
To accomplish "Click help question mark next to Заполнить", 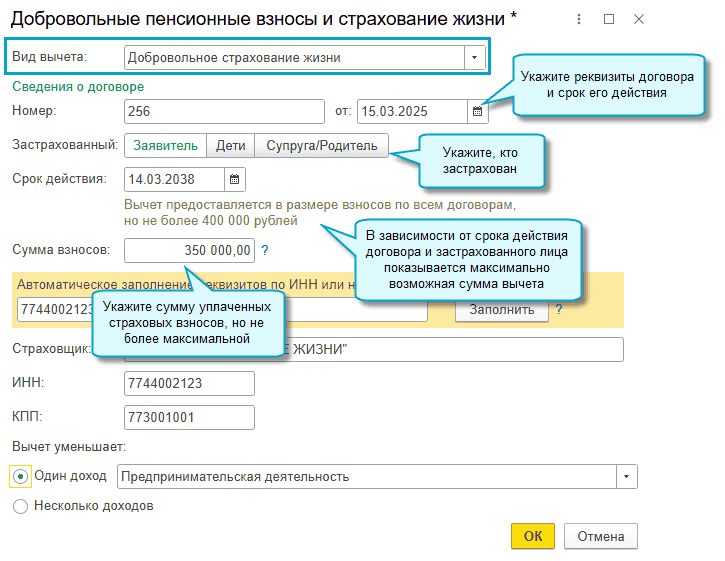I will [x=559, y=309].
